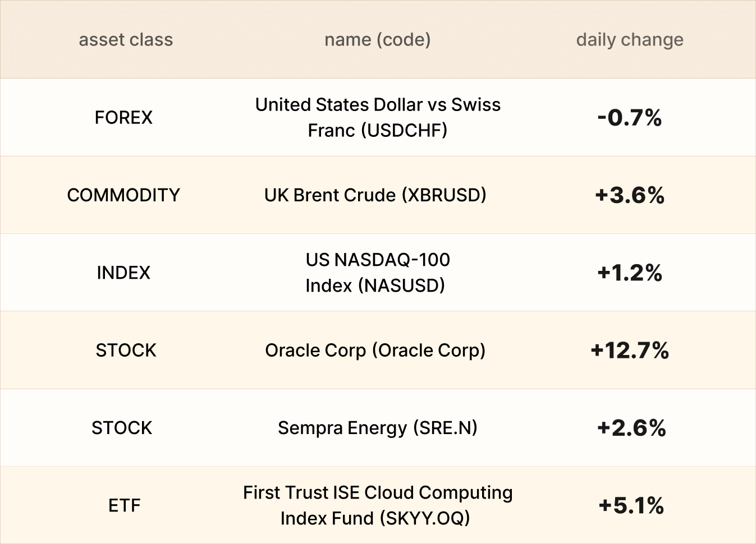Select STOCK cell in Oracle Corp row
Image resolution: width=756 pixels, height=544 pixels.
pyautogui.click(x=126, y=350)
